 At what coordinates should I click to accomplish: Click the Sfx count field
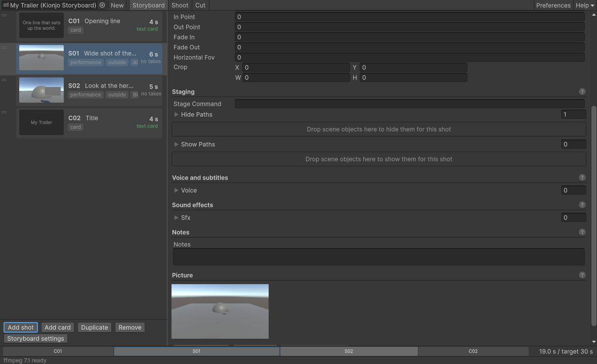tap(573, 217)
